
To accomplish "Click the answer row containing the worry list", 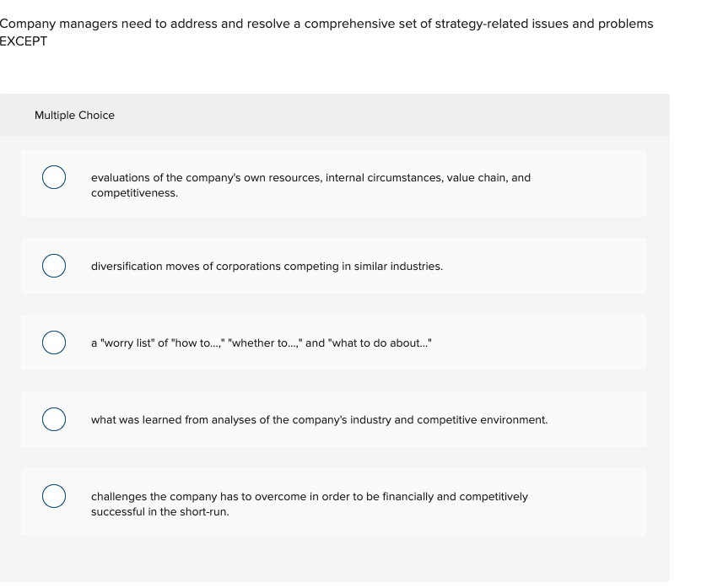I will (333, 342).
